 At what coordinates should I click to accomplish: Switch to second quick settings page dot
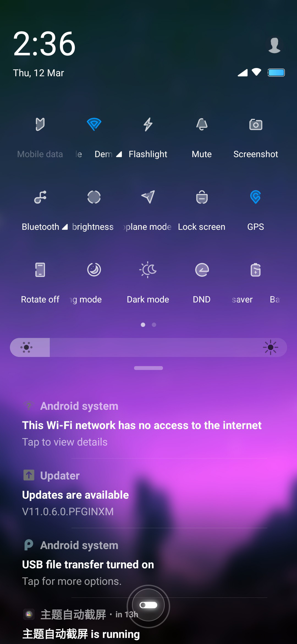[x=154, y=325]
